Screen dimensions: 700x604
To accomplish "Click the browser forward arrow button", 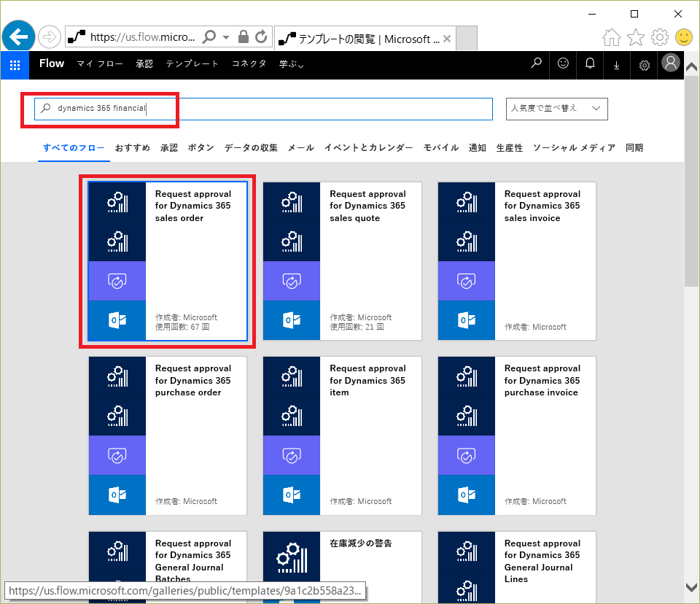I will (x=49, y=36).
